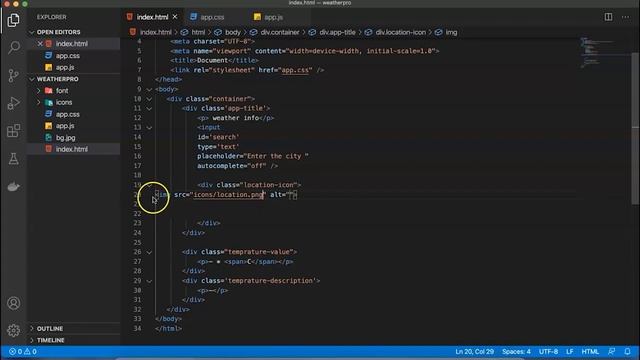Fold the input tag at line 13
Image resolution: width=640 pixels, height=360 pixels.
point(149,127)
